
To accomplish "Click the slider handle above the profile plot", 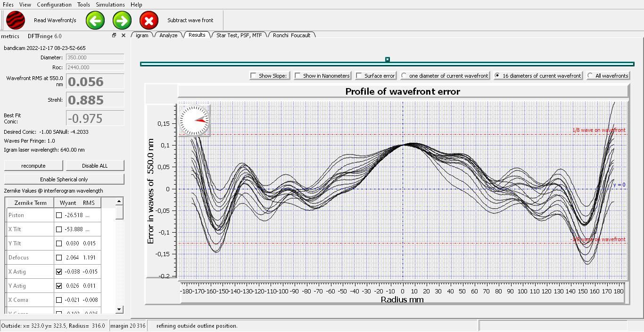I will (x=388, y=59).
